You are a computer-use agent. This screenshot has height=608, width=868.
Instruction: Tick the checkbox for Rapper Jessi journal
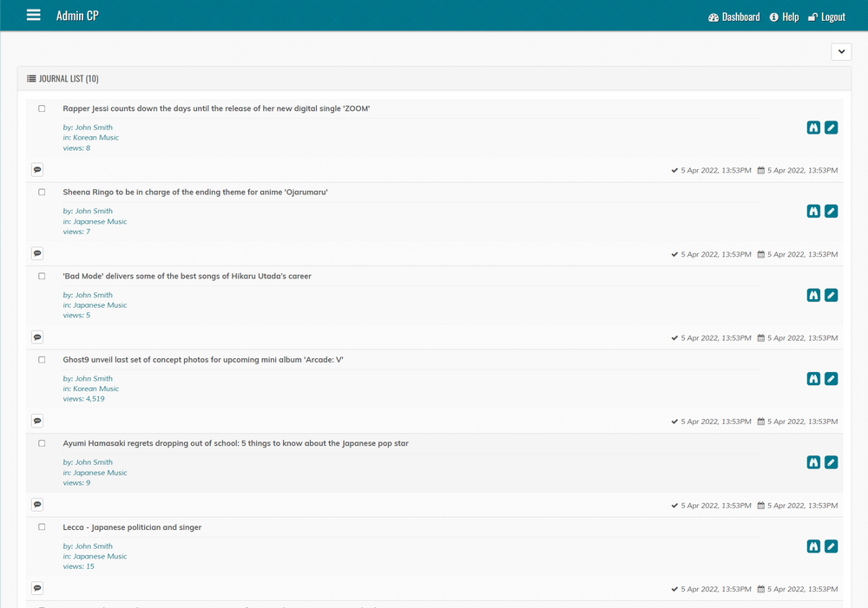tap(42, 108)
